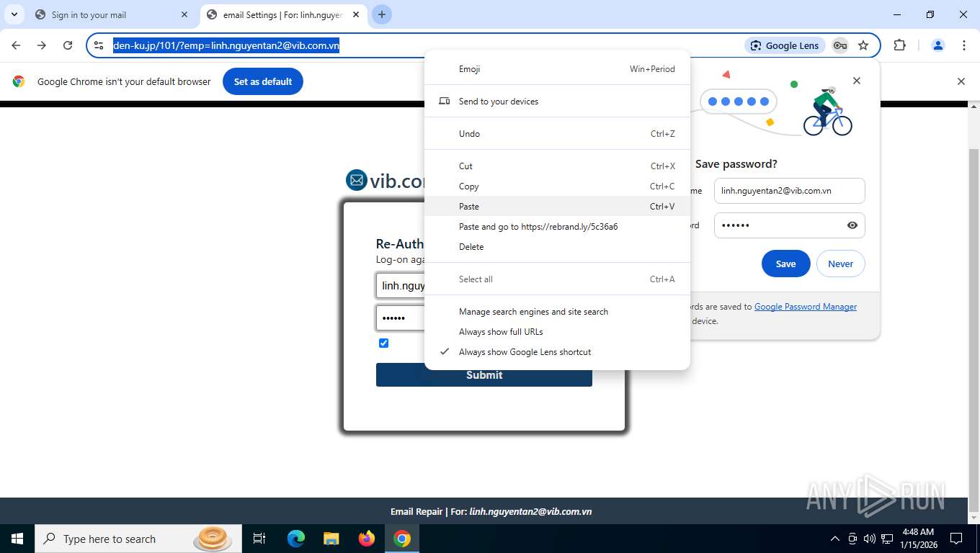Image resolution: width=980 pixels, height=553 pixels.
Task: Select 'Send to your devices' menu item
Action: [557, 102]
